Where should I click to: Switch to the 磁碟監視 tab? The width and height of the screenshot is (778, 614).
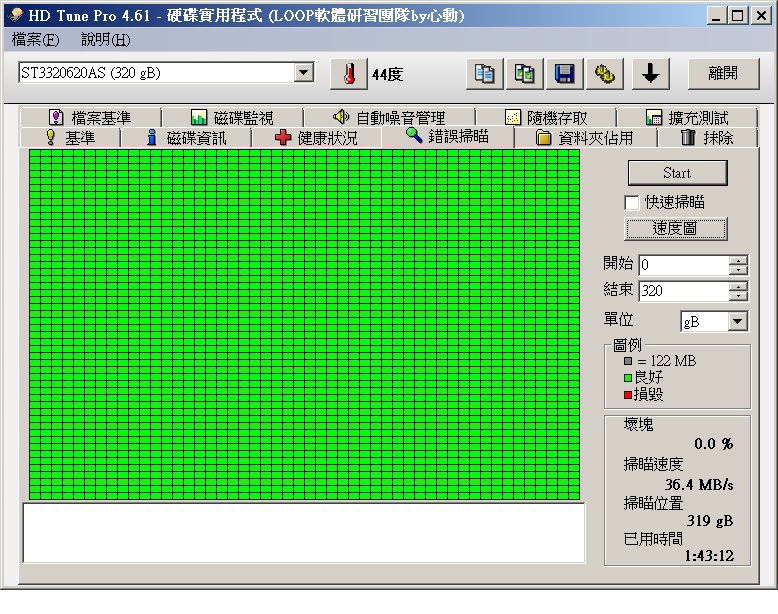tap(232, 118)
